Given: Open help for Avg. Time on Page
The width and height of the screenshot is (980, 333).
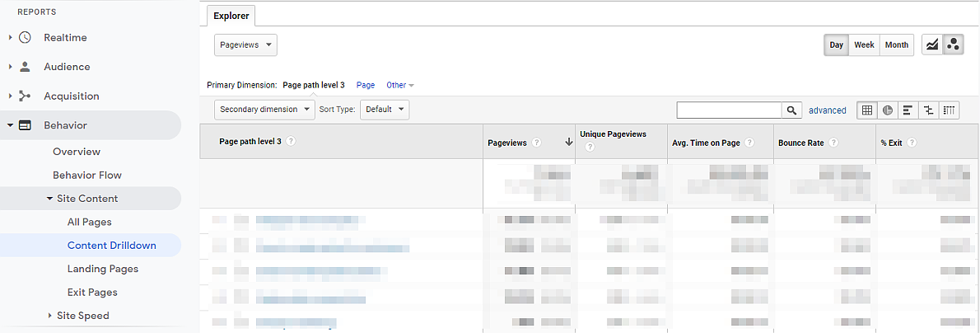Looking at the screenshot, I should click(749, 143).
